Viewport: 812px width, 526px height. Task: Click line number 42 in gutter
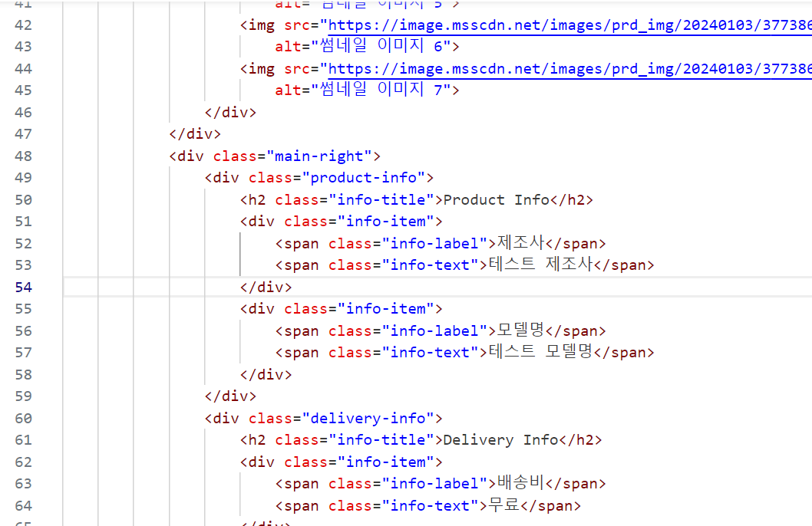click(x=23, y=25)
